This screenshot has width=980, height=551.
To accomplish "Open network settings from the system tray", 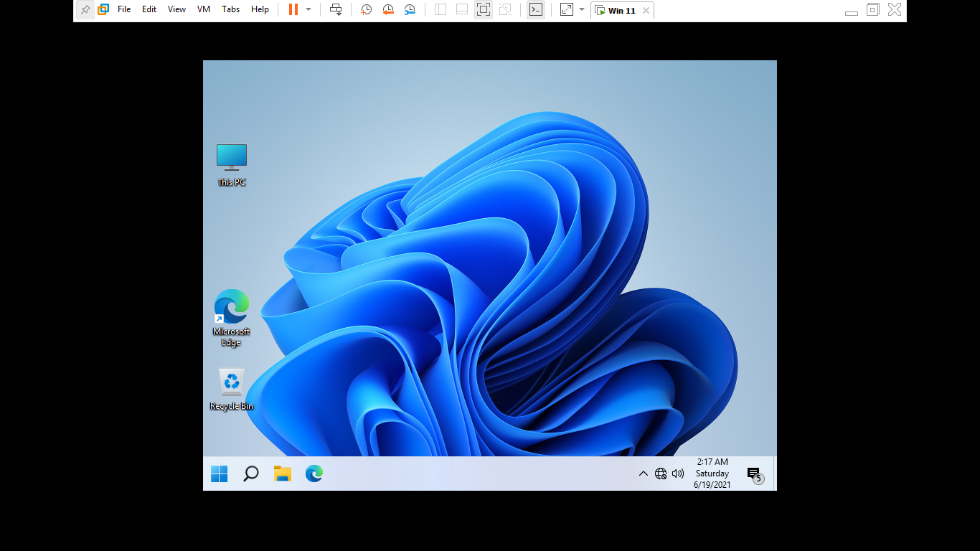I will (661, 474).
